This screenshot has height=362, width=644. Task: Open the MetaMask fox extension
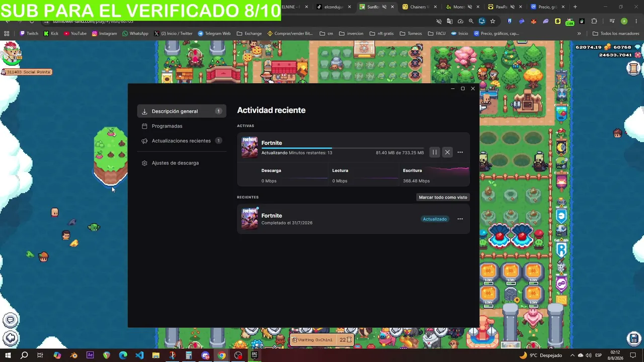pyautogui.click(x=533, y=21)
